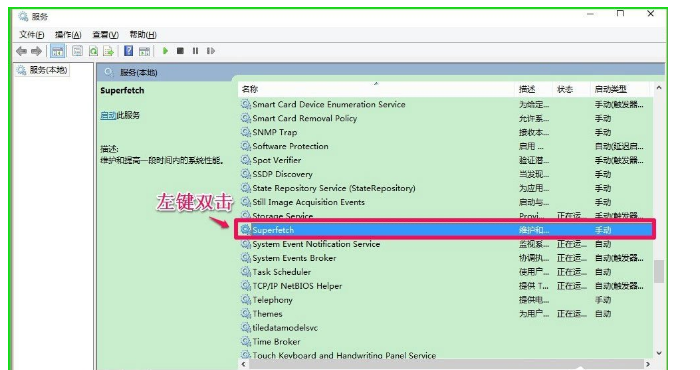The width and height of the screenshot is (700, 370).
Task: Select Still Image Acquisition Events
Action: [x=308, y=202]
